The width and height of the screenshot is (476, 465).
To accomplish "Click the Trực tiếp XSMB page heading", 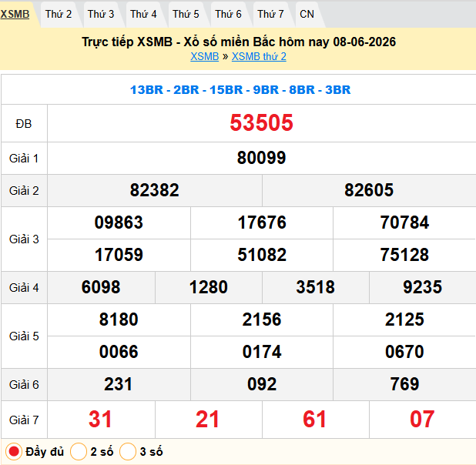I will 239,42.
